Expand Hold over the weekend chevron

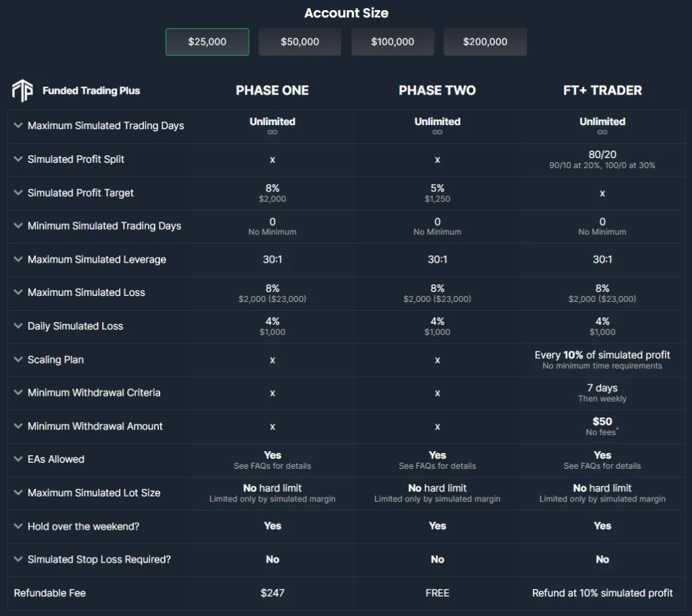(x=18, y=526)
